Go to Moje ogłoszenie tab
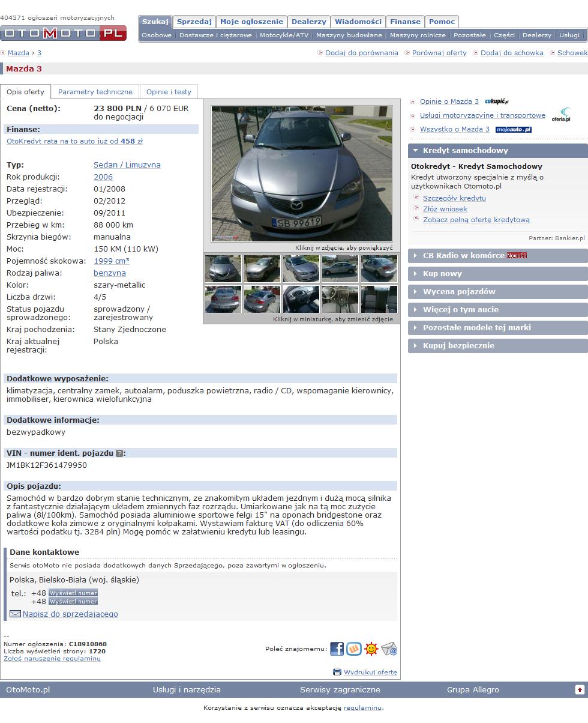Image resolution: width=588 pixels, height=723 pixels. 251,22
